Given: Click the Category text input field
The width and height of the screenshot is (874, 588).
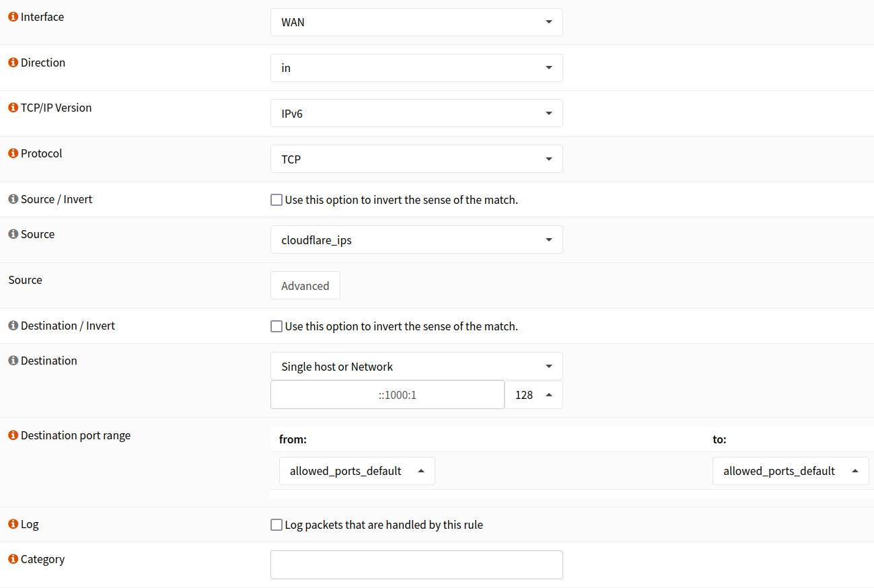Looking at the screenshot, I should (x=416, y=564).
